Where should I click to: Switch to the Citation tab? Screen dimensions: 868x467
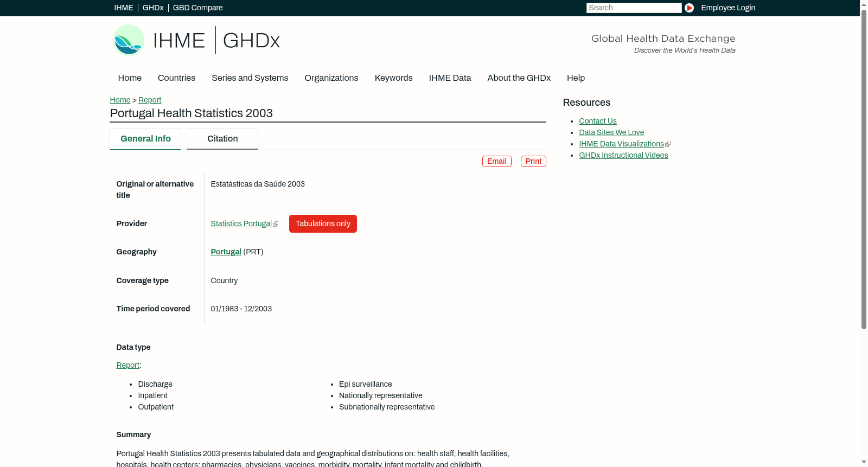(222, 139)
